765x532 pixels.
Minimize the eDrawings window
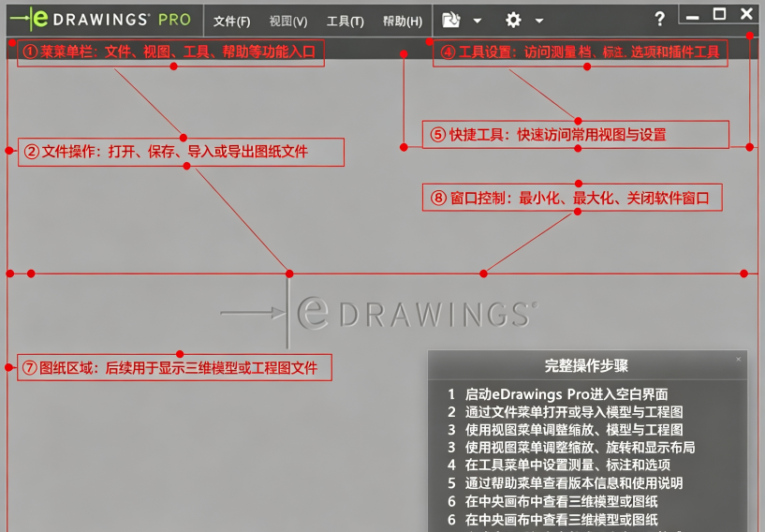(x=692, y=17)
